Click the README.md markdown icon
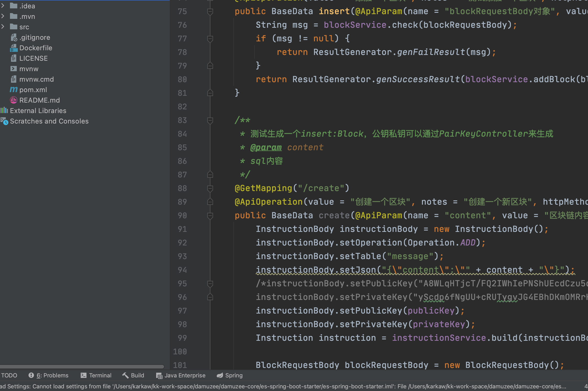588x391 pixels. point(14,100)
